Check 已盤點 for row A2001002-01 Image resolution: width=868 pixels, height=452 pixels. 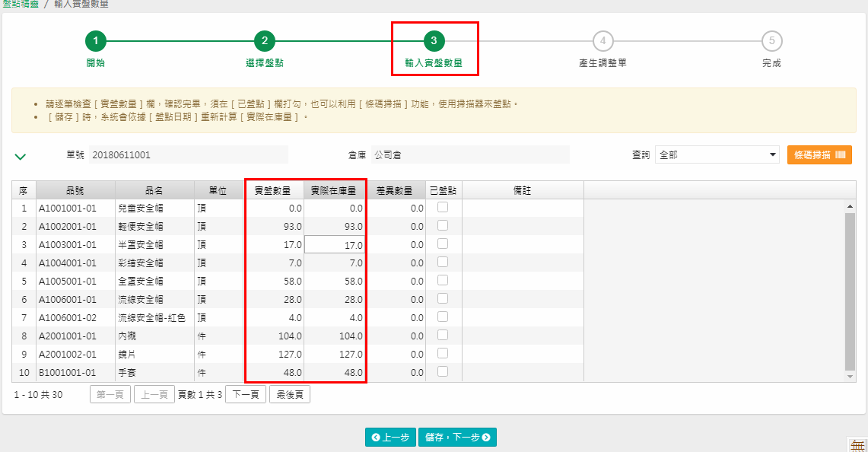443,353
